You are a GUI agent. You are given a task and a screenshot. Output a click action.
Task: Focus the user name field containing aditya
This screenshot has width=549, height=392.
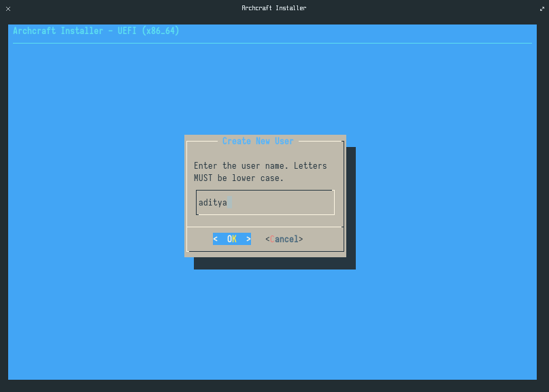coord(265,203)
